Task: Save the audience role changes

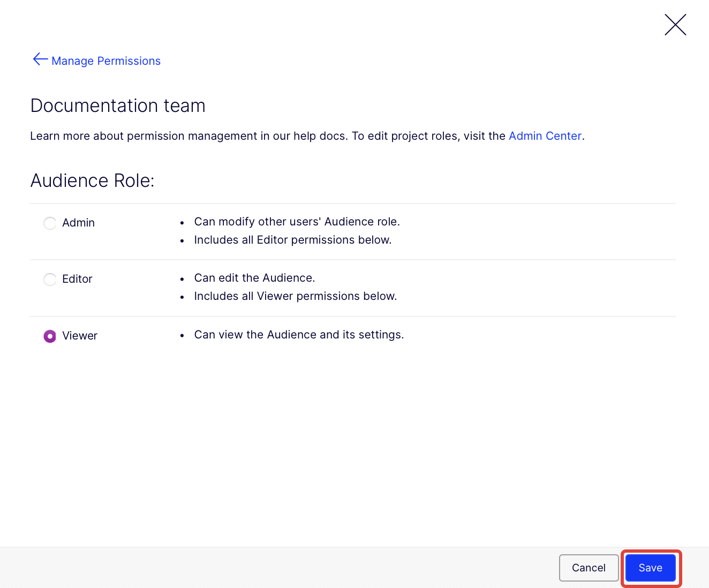Action: [x=650, y=568]
